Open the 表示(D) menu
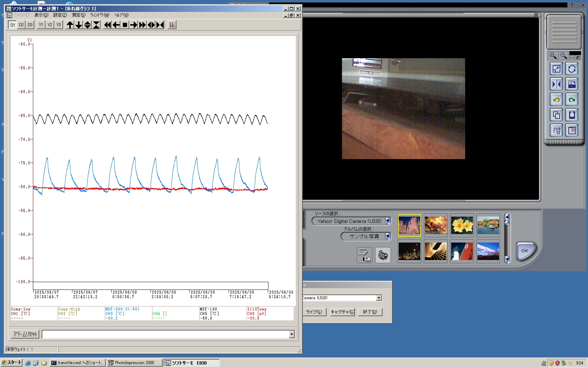Screen dimensions: 588x368 click(x=41, y=15)
